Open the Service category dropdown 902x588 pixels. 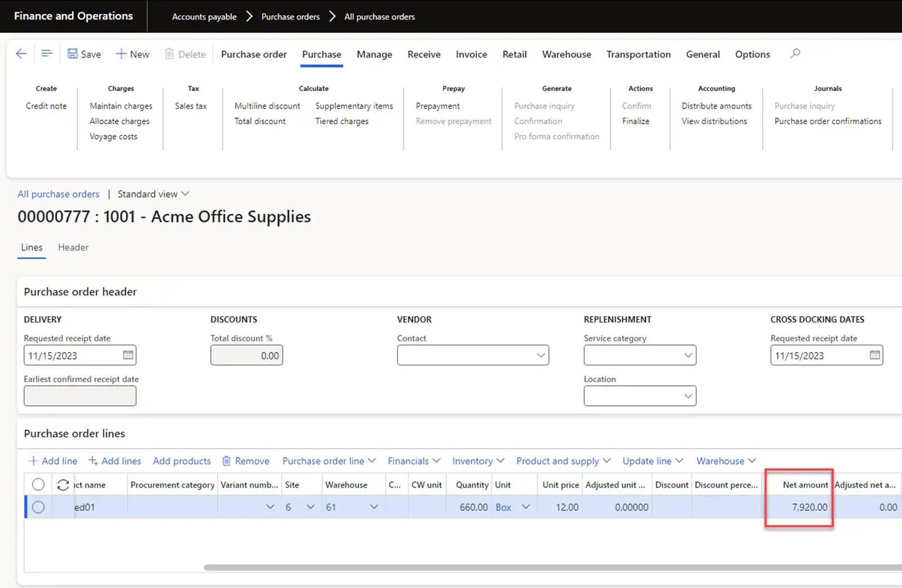point(687,355)
